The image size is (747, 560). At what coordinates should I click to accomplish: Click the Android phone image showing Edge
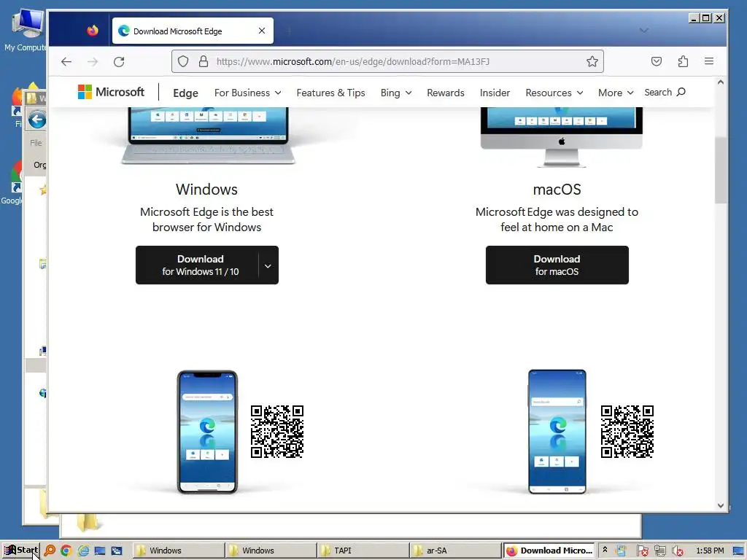click(557, 432)
